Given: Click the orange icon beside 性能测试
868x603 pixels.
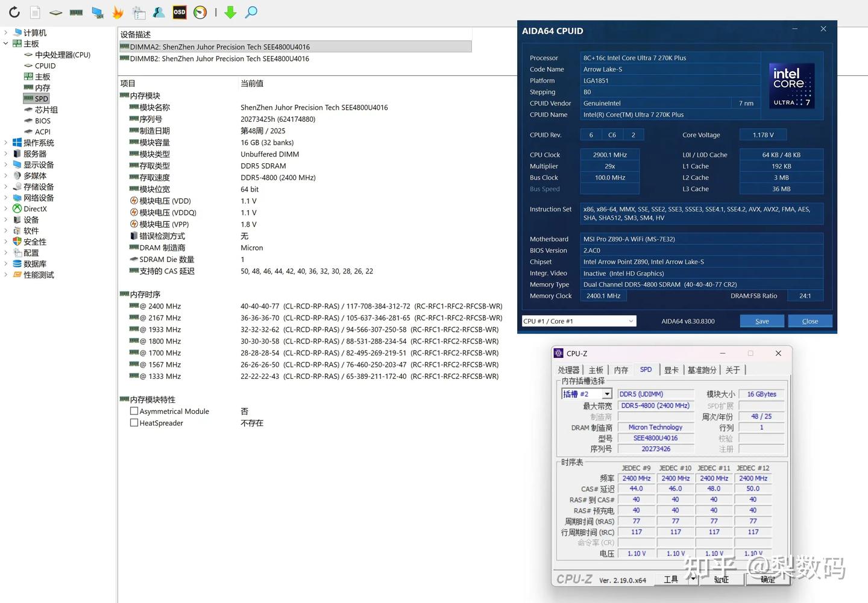Looking at the screenshot, I should pyautogui.click(x=17, y=275).
